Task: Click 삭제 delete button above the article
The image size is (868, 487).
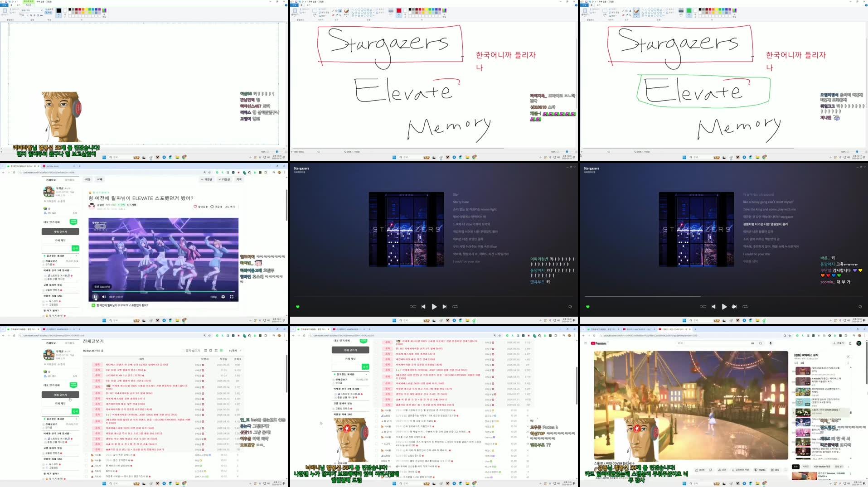Action: (x=100, y=179)
